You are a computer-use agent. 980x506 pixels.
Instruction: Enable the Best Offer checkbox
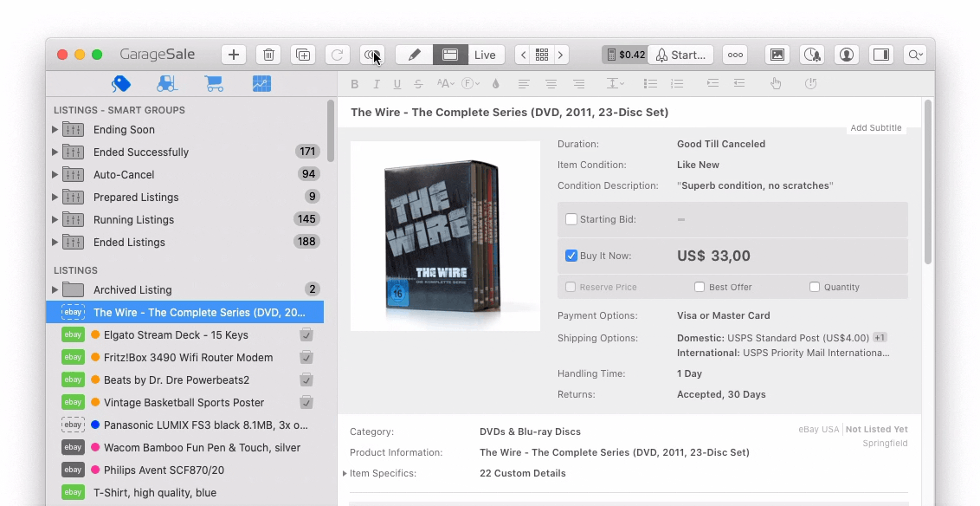click(x=699, y=286)
